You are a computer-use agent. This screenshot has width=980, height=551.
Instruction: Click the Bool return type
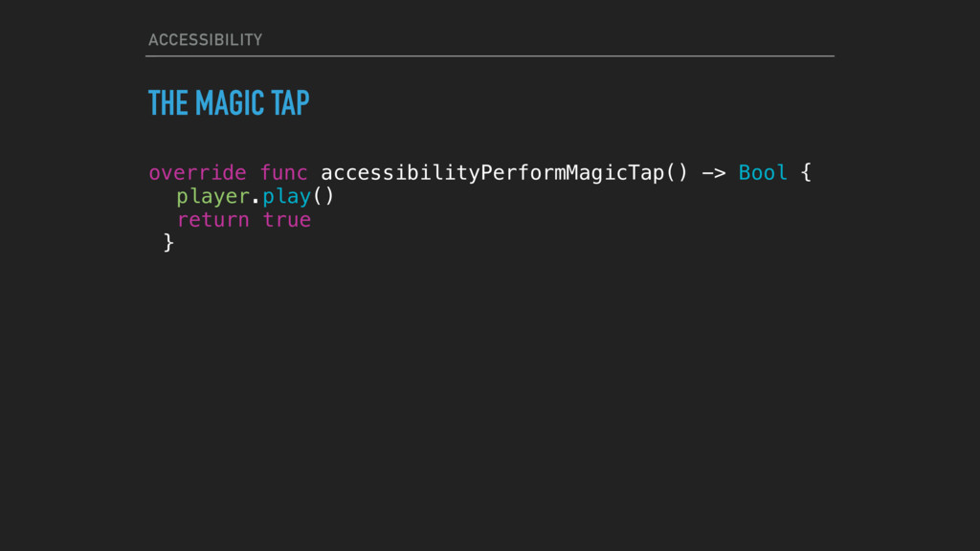763,172
